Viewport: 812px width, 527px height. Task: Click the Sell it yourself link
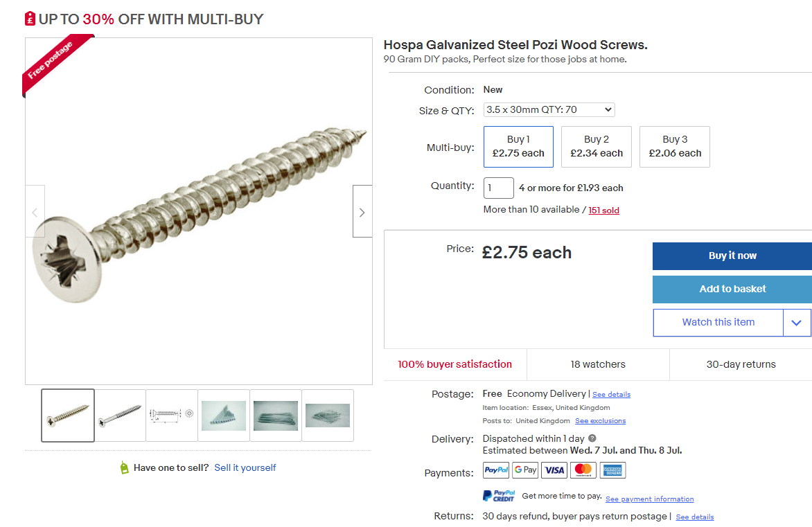[245, 467]
